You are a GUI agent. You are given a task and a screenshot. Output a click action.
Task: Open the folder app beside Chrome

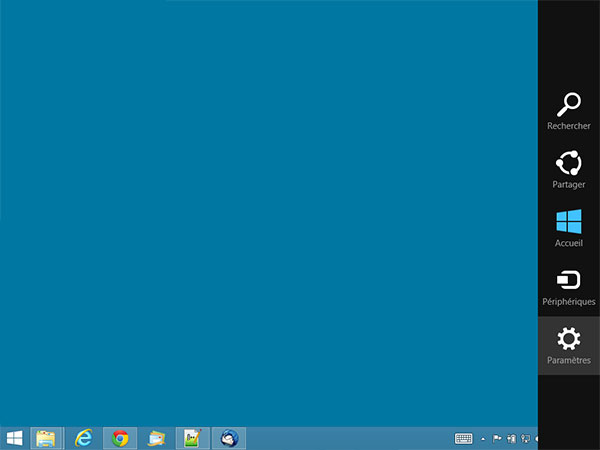point(155,438)
